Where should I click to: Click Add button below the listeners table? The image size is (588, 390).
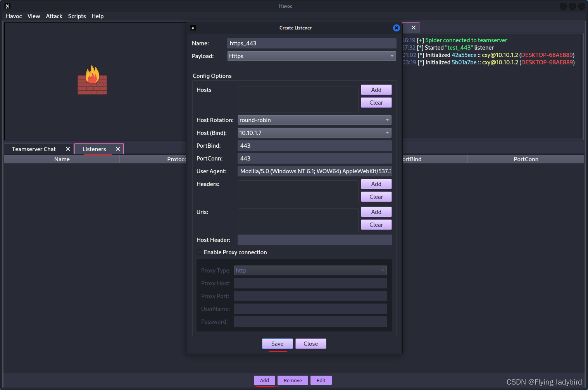click(x=265, y=381)
